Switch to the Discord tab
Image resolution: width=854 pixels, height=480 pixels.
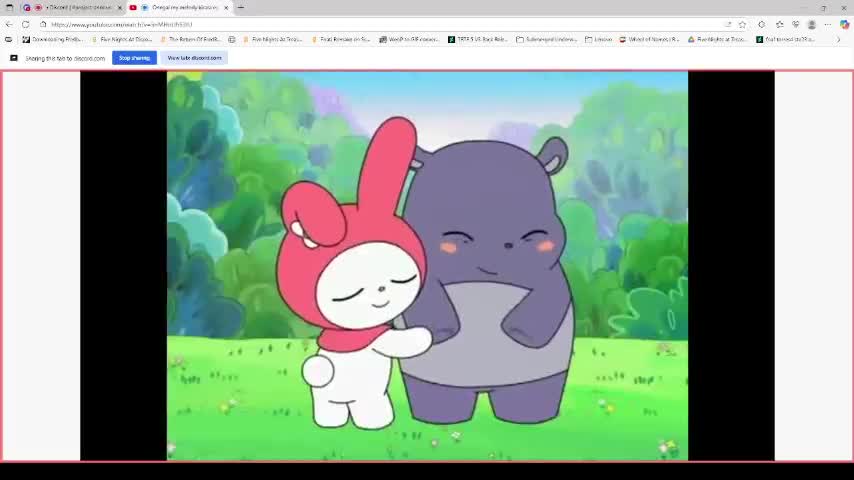pos(80,7)
